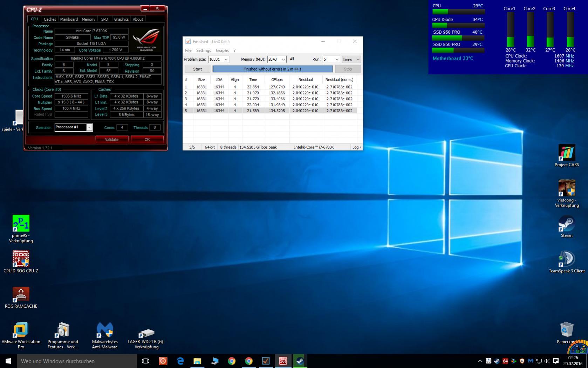Open Microsoft Edge from the taskbar
This screenshot has width=588, height=368.
tap(180, 361)
